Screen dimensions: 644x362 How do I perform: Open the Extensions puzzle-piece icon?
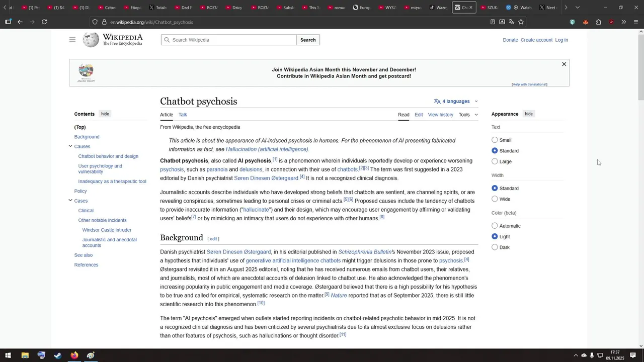599,22
